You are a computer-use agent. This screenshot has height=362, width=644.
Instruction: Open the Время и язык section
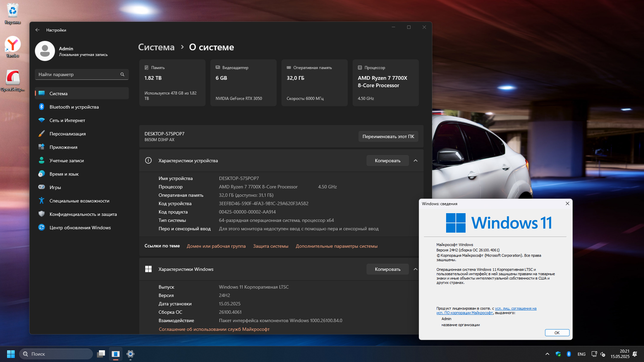[82, 174]
